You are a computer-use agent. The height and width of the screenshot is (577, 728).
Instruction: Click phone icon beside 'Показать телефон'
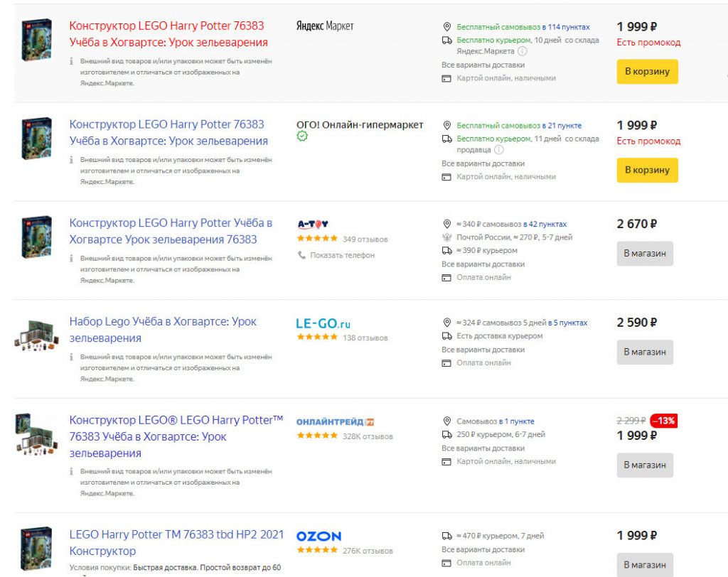(x=302, y=255)
